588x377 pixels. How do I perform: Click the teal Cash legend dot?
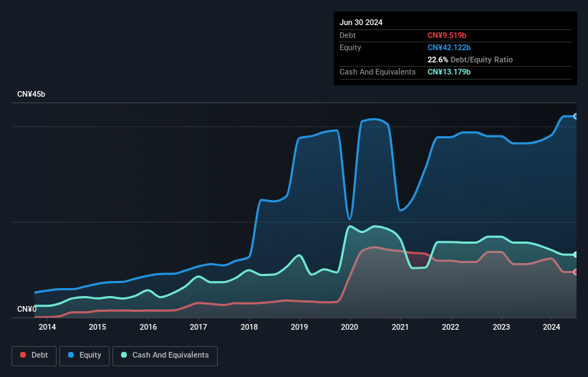(124, 355)
